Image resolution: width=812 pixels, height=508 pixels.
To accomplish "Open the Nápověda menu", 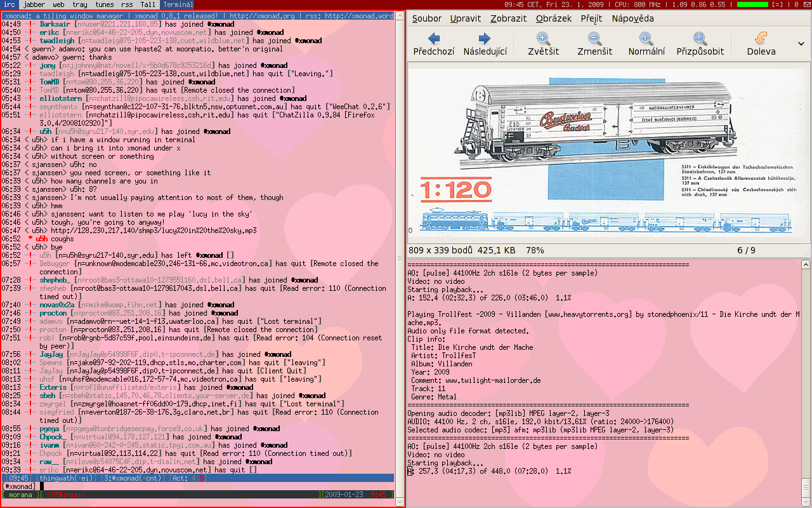I will tap(632, 18).
